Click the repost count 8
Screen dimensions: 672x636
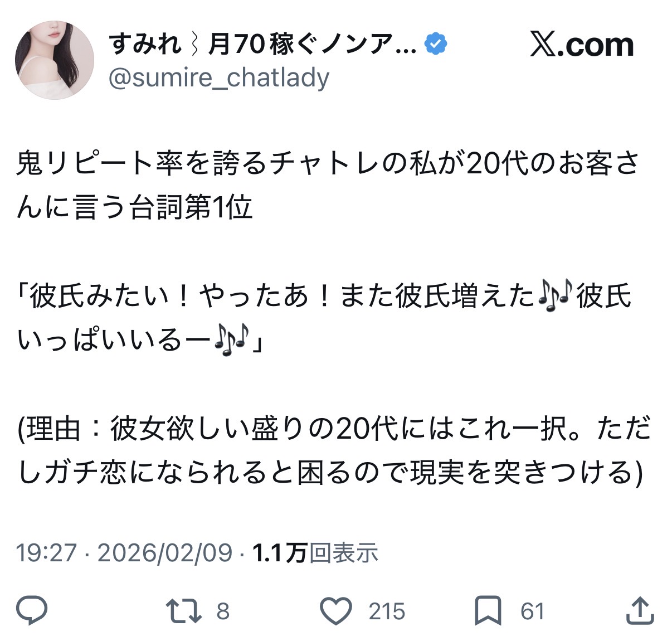click(x=223, y=611)
